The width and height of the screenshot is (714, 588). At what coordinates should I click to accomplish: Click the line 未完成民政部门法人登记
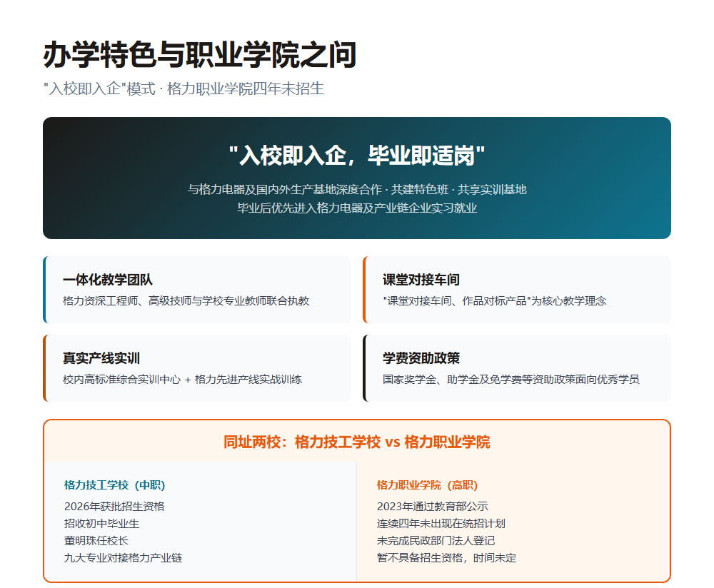(x=436, y=541)
